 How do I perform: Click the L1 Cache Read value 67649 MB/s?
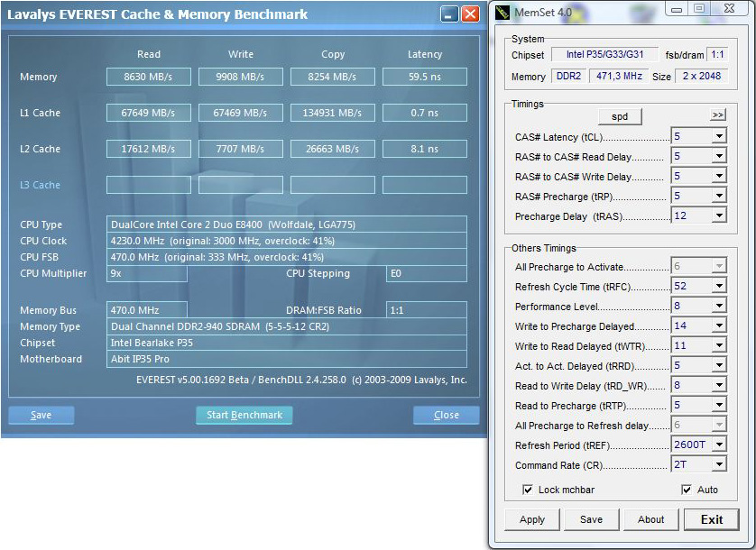coord(149,113)
